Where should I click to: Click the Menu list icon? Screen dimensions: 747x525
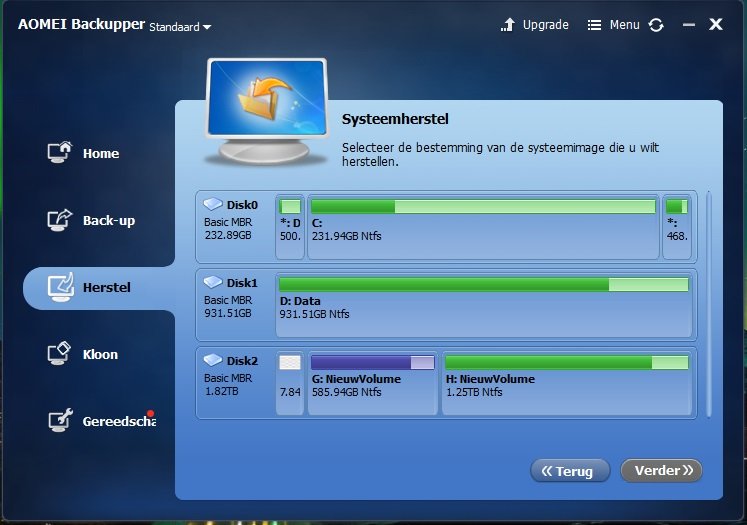[594, 25]
